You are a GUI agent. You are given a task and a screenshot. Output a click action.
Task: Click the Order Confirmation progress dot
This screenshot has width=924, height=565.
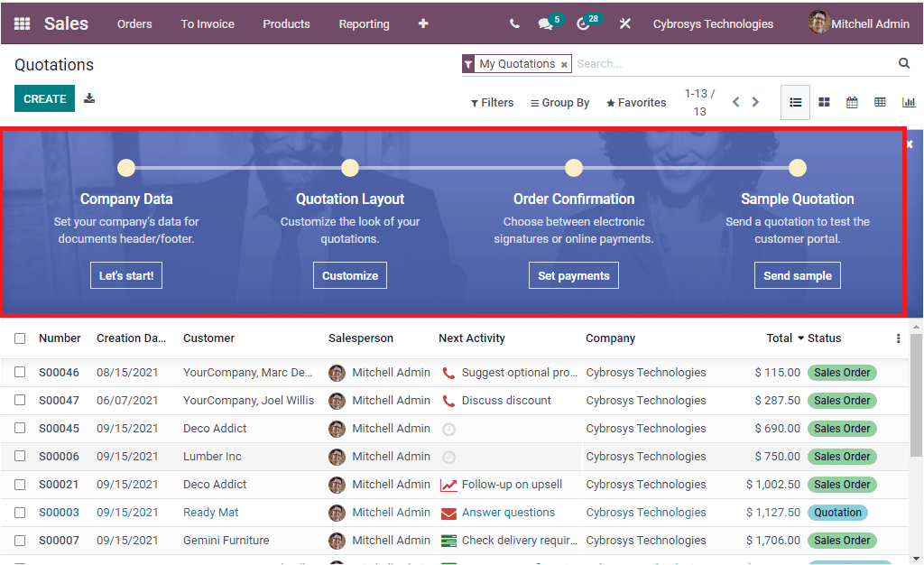pos(574,167)
